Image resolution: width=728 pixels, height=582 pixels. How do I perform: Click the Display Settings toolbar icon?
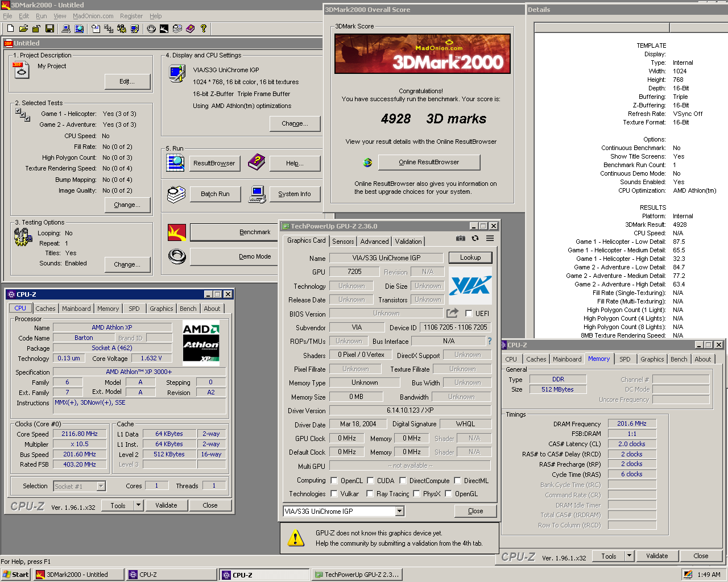[x=135, y=28]
